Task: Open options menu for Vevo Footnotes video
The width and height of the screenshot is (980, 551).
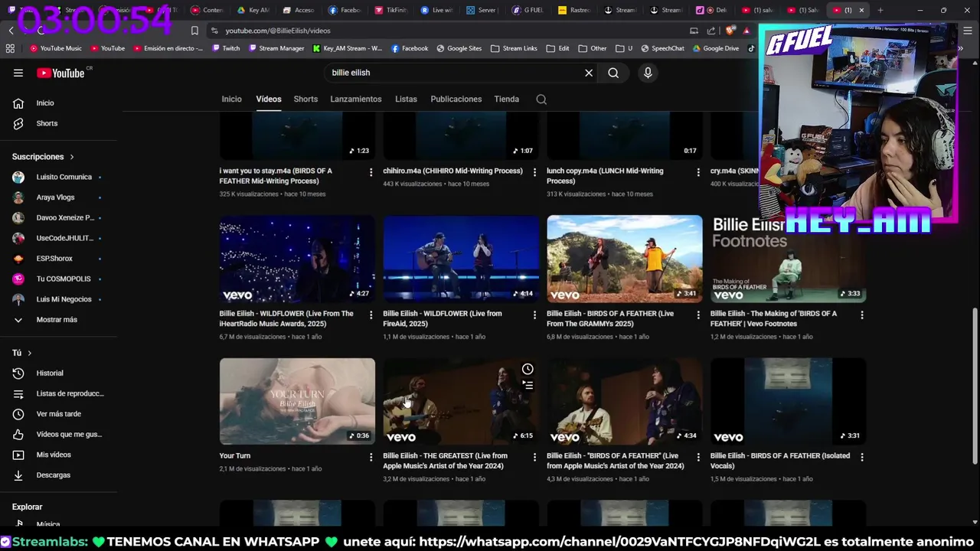Action: click(x=862, y=315)
